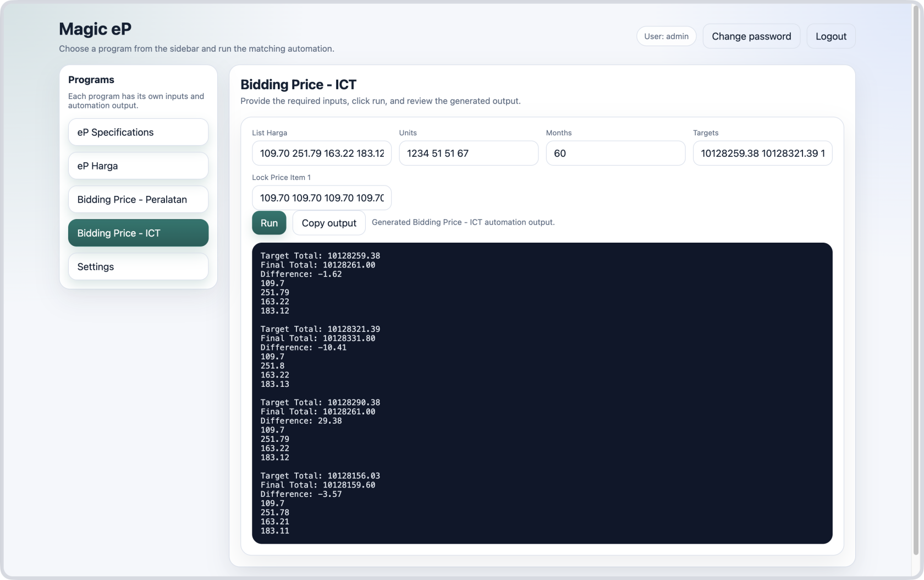Click 'Final Total: 10128331.80' output line
The height and width of the screenshot is (580, 924).
pyautogui.click(x=318, y=338)
